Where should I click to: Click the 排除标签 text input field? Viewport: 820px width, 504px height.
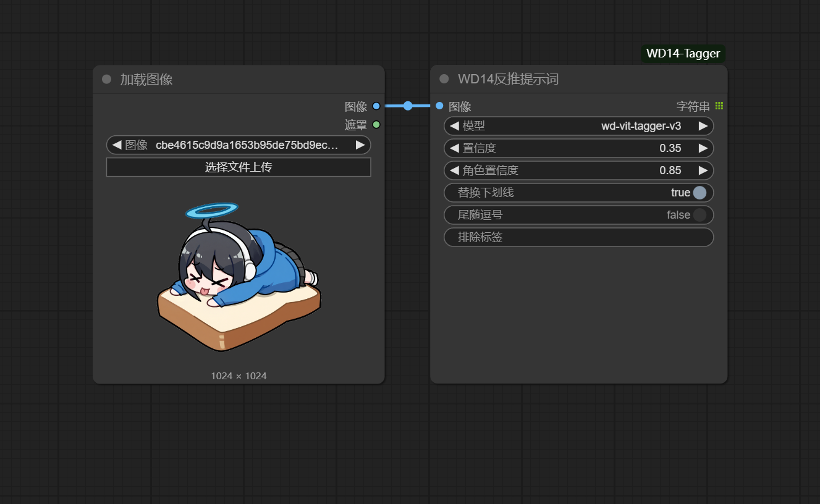578,237
